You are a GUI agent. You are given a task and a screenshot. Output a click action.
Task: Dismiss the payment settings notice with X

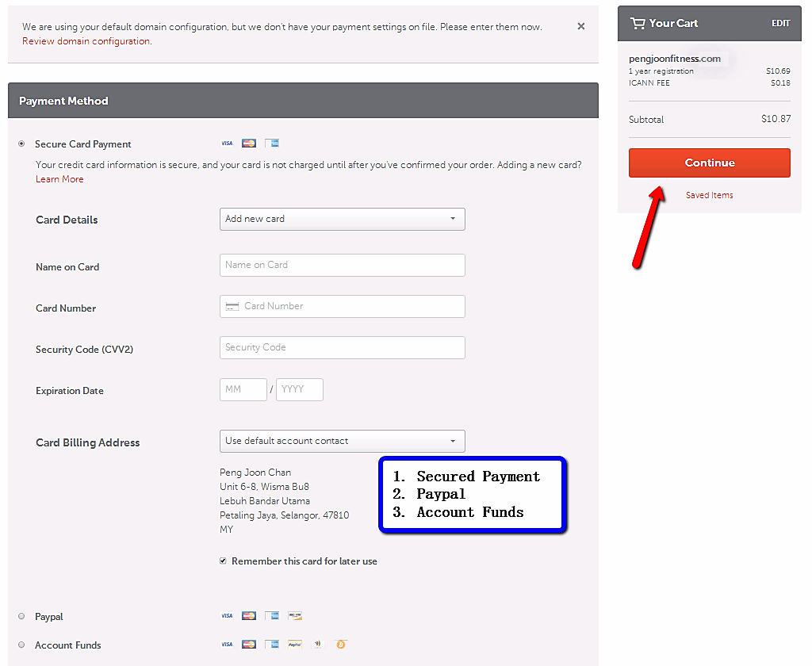[x=581, y=26]
